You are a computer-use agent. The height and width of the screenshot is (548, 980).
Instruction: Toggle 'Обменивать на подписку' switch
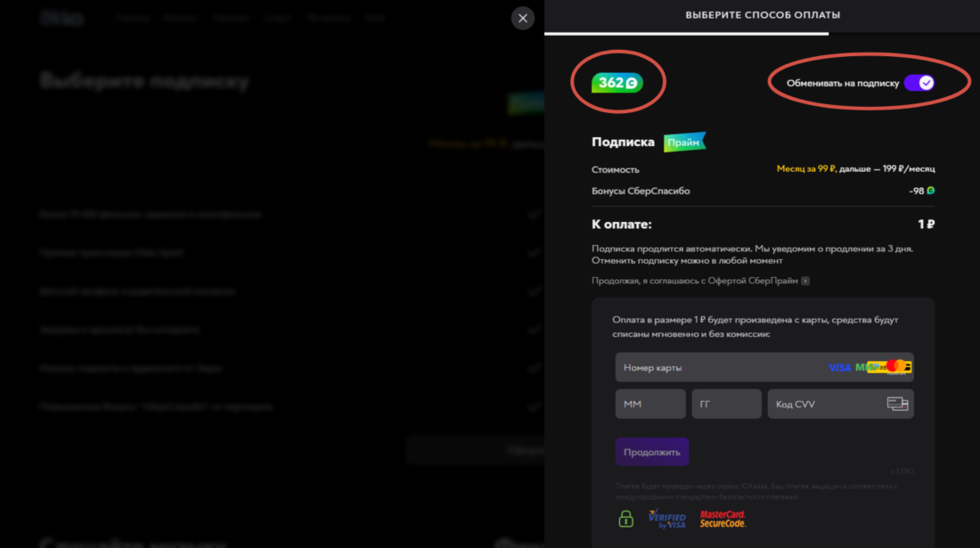(x=919, y=83)
